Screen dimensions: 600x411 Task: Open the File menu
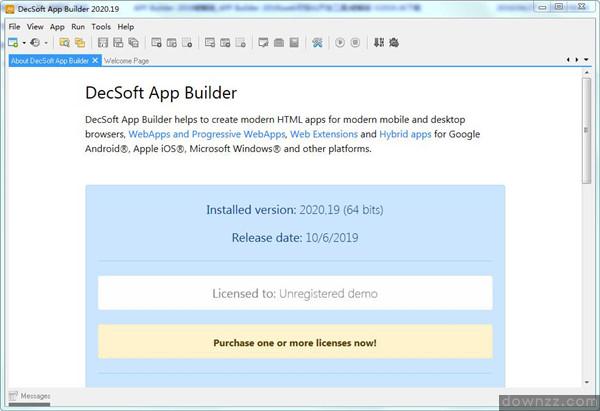pos(14,26)
